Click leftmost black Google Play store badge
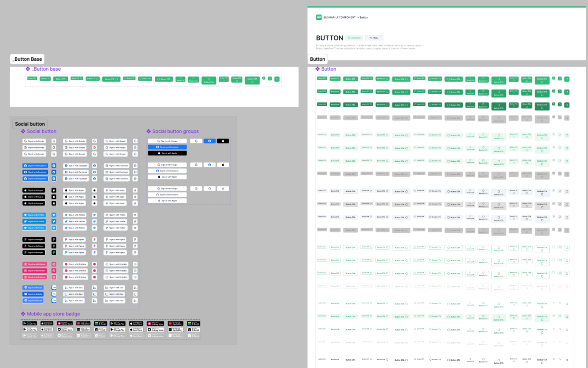 click(30, 323)
